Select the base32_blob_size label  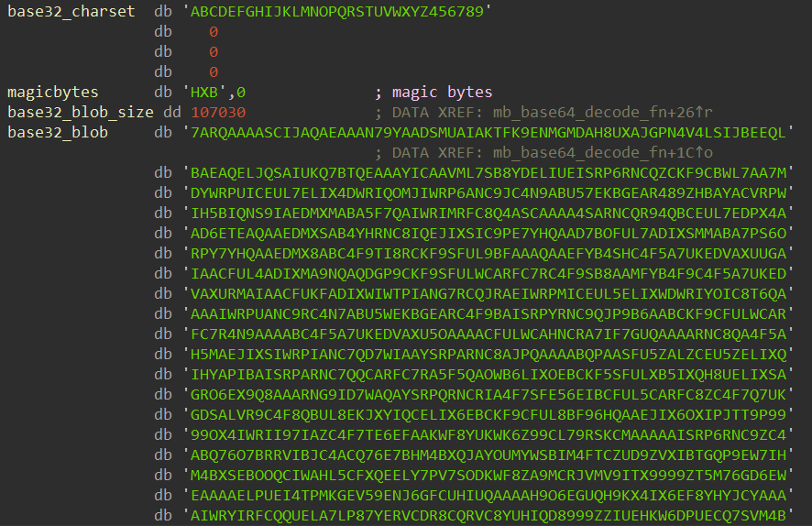pos(81,113)
